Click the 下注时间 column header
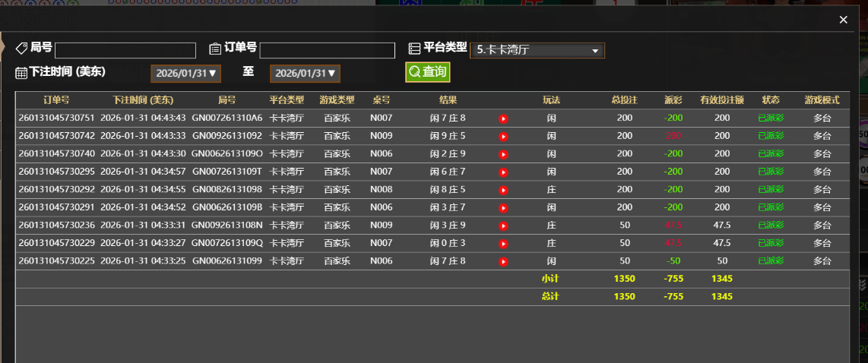The height and width of the screenshot is (363, 868). [x=143, y=100]
